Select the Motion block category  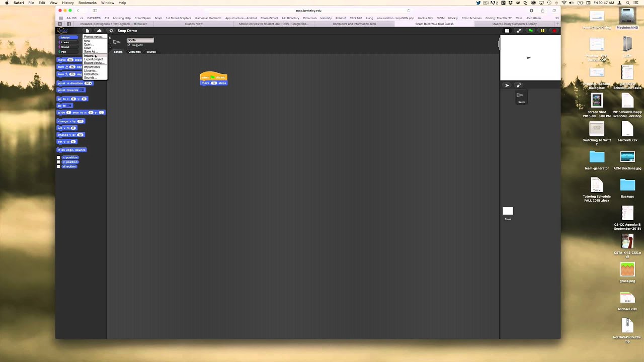68,38
